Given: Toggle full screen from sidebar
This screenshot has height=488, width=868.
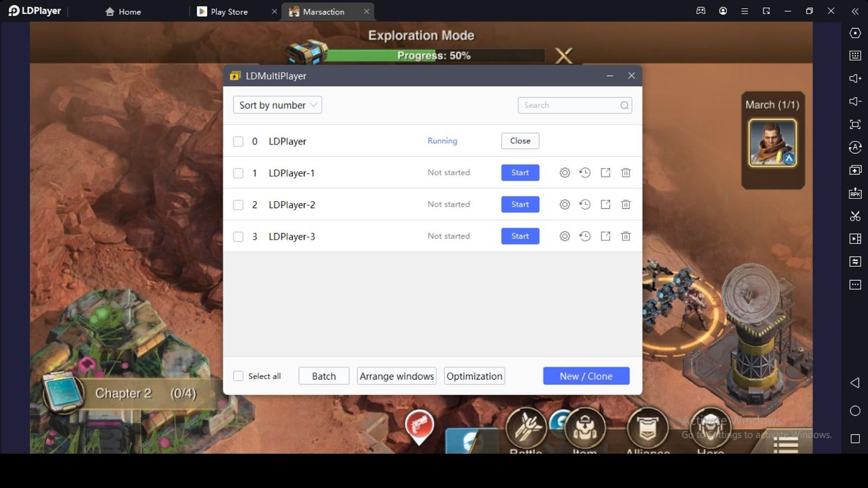Looking at the screenshot, I should tap(855, 125).
